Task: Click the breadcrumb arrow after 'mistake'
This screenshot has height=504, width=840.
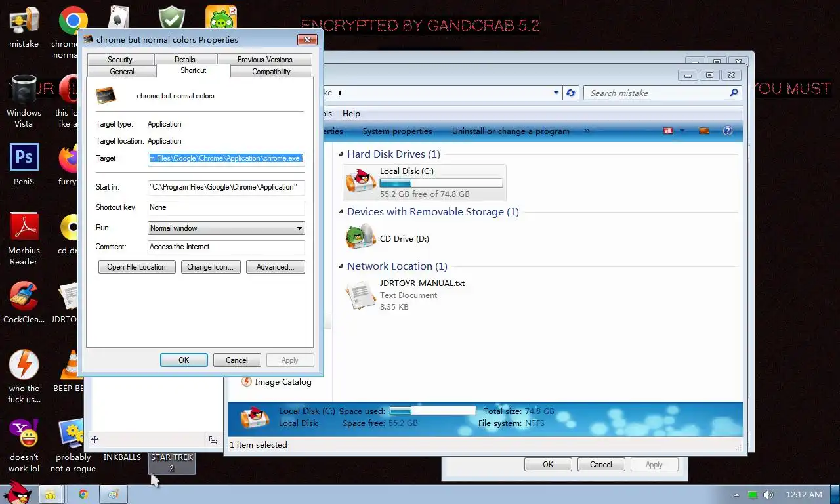Action: [x=341, y=93]
